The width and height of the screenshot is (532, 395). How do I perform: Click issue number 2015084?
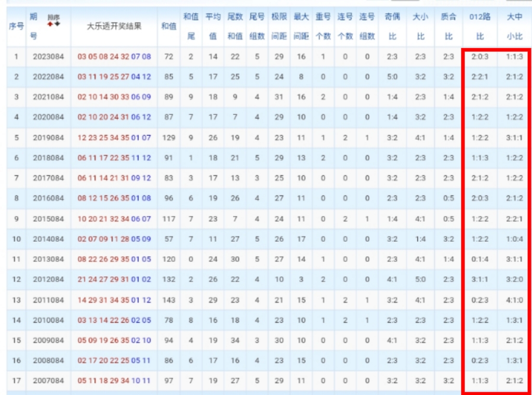[x=48, y=219]
